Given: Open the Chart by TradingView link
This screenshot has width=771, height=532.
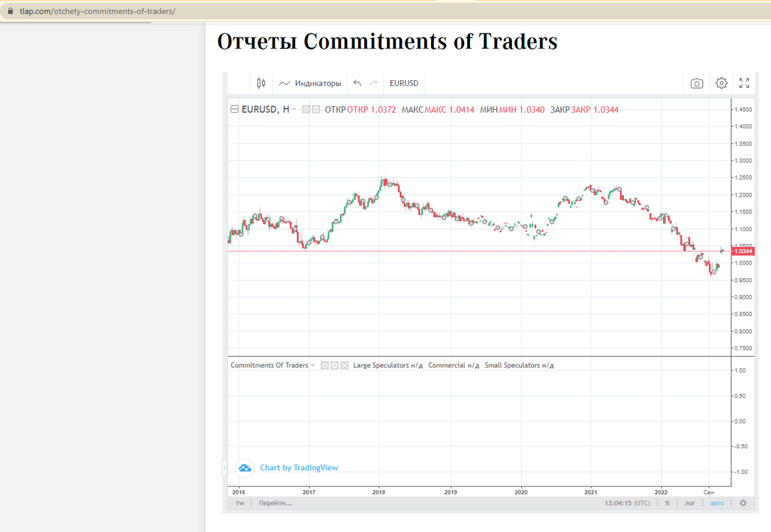Looking at the screenshot, I should coord(299,467).
